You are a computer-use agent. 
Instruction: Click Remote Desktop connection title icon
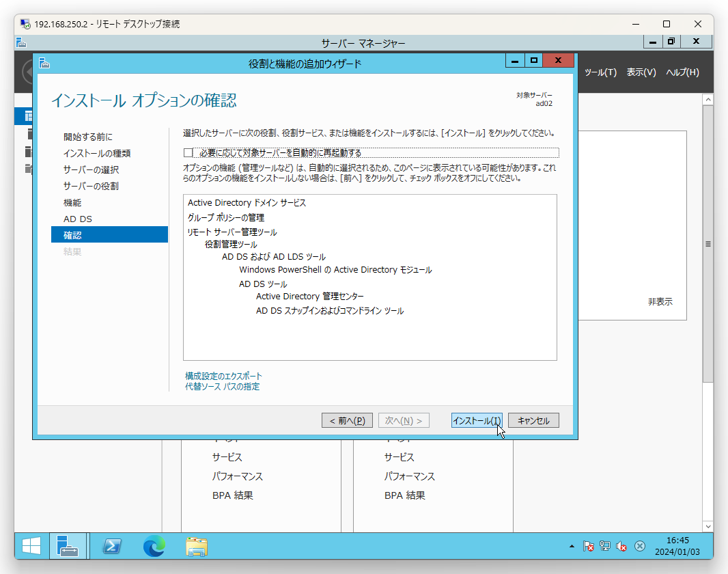point(25,23)
